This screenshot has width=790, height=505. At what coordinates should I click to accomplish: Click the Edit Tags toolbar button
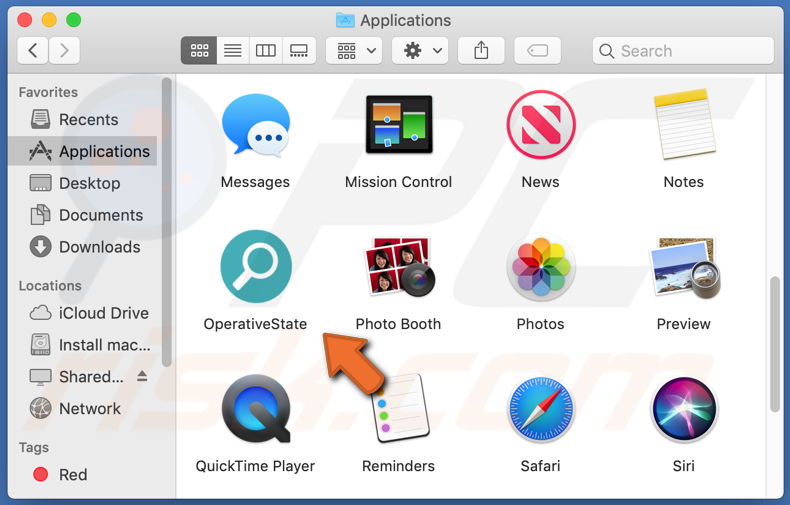click(x=538, y=50)
